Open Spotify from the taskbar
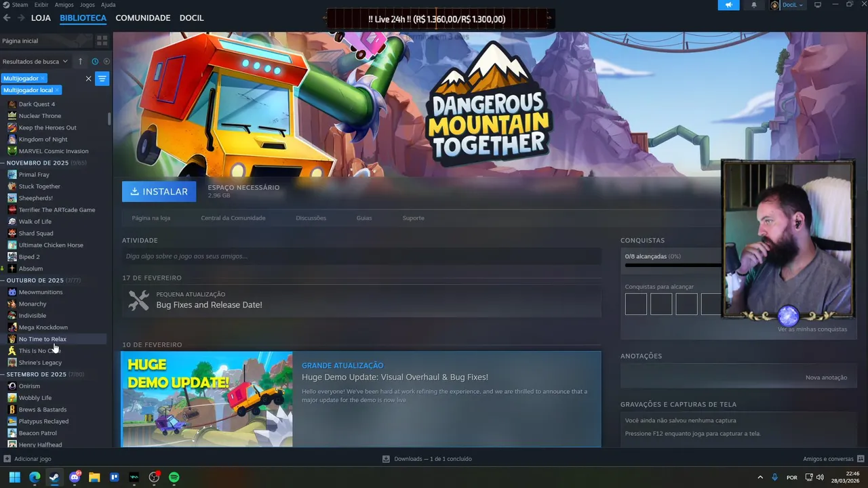 pos(174,477)
